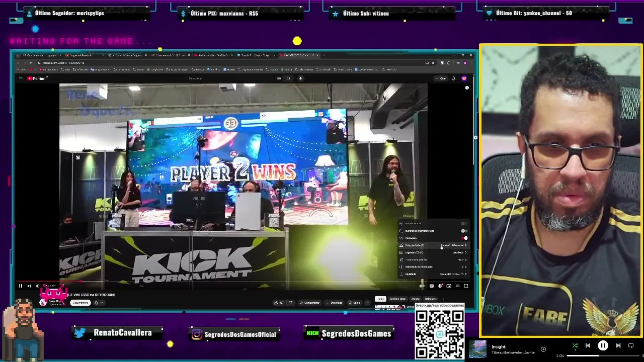Click the Valeu thanks button
Image resolution: width=644 pixels, height=362 pixels.
click(354, 303)
